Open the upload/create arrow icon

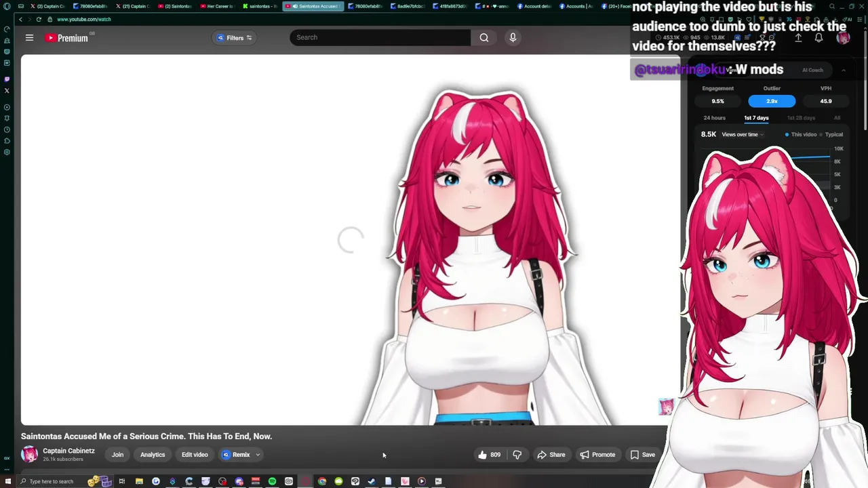pos(798,39)
